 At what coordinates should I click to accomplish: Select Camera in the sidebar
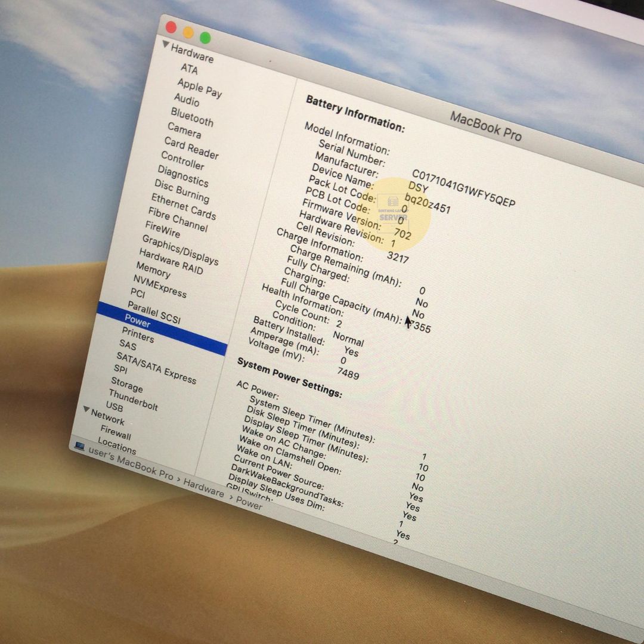coord(184,130)
